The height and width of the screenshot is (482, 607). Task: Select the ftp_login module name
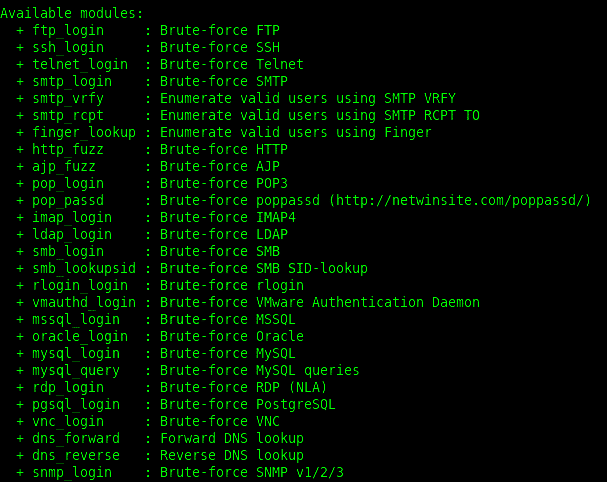[x=68, y=30]
